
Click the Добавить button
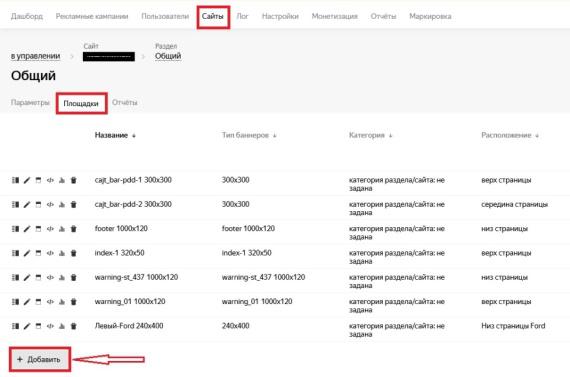(x=40, y=359)
